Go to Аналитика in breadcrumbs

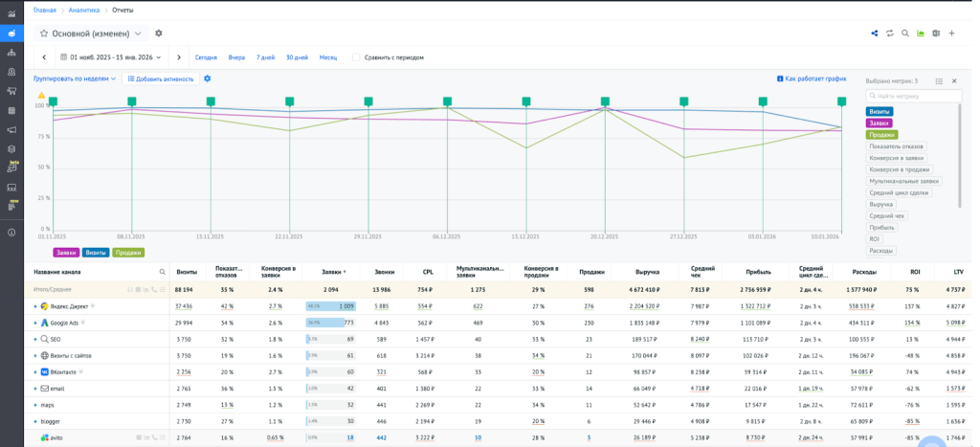tap(83, 10)
